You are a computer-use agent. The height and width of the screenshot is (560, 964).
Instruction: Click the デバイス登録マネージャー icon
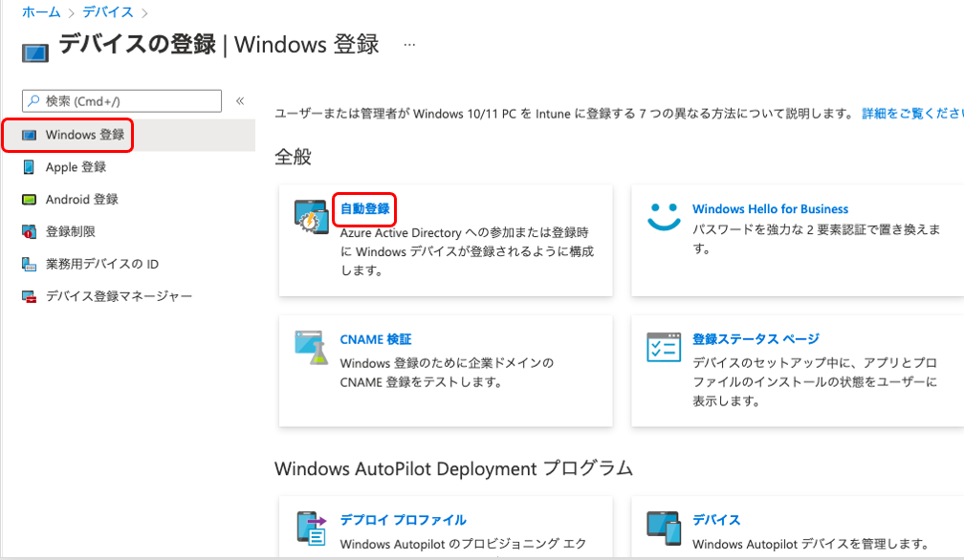(29, 296)
